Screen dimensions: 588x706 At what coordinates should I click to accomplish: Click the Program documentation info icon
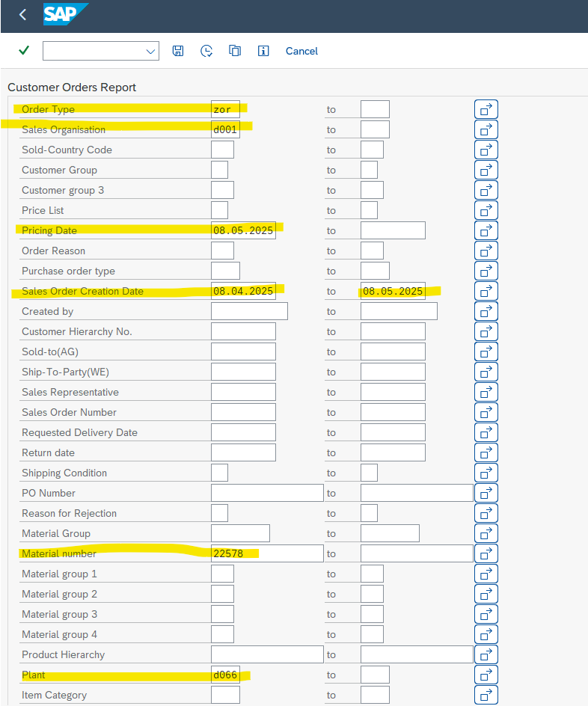(263, 51)
